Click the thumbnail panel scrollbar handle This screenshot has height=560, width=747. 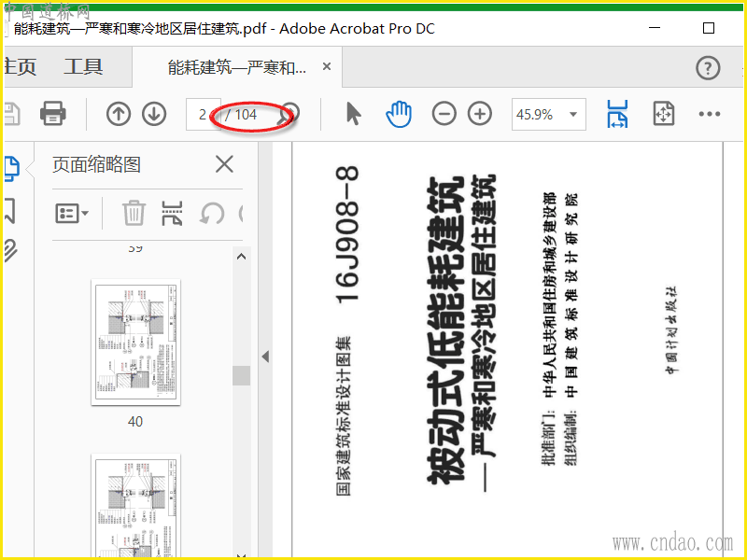242,375
